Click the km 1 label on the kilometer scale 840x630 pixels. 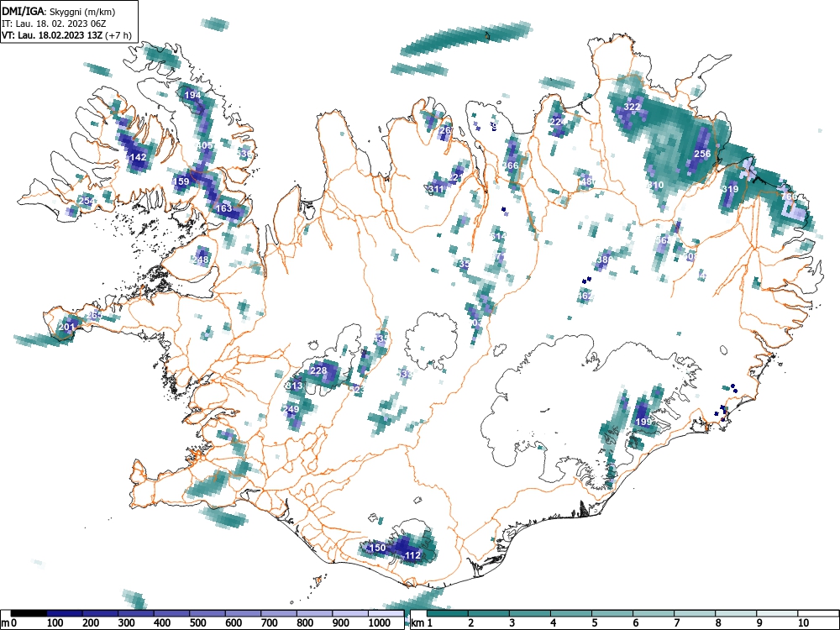click(422, 623)
